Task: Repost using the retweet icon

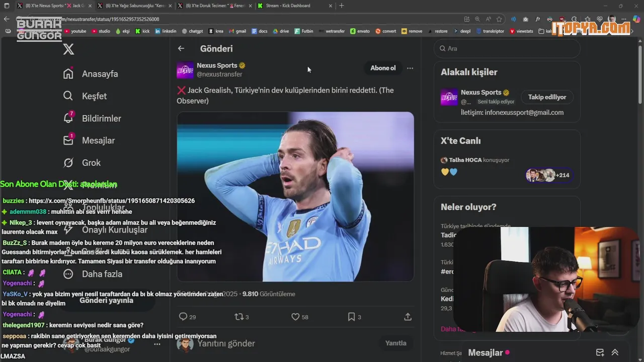Action: coord(239,317)
